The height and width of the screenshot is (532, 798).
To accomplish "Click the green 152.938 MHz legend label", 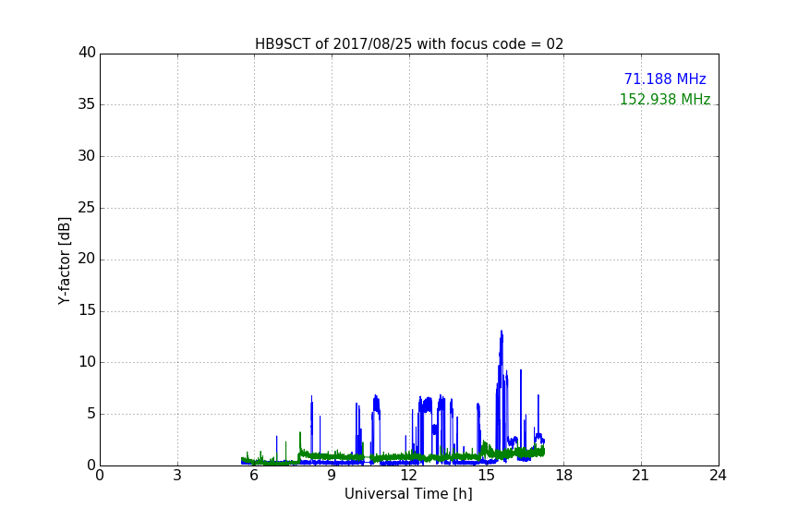I will (x=665, y=99).
